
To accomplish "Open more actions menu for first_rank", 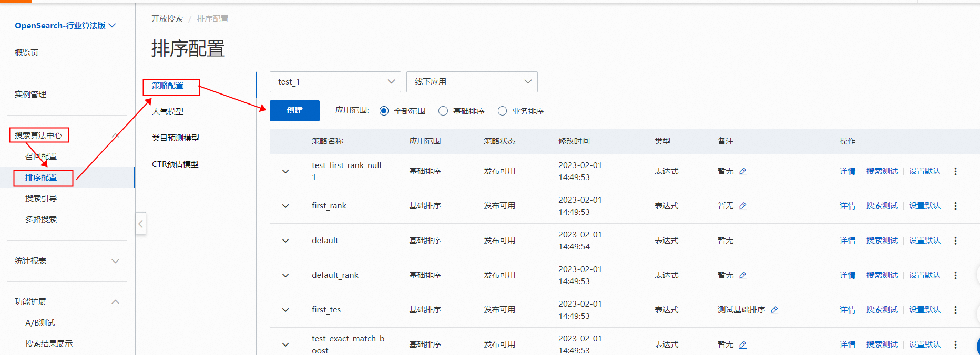I will [x=955, y=206].
